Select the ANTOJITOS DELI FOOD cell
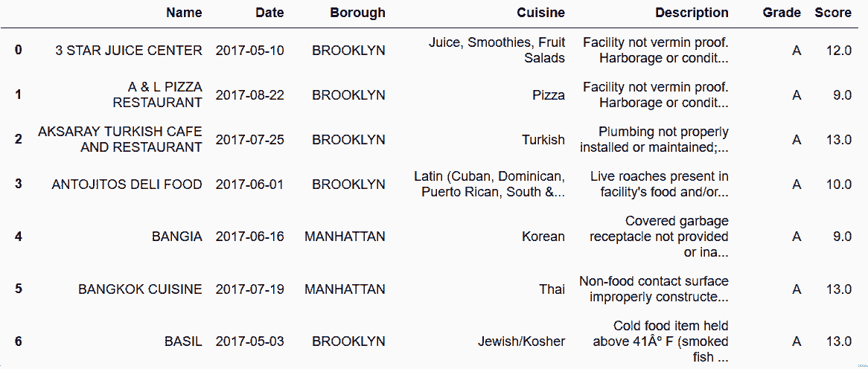This screenshot has width=868, height=369. [x=127, y=184]
